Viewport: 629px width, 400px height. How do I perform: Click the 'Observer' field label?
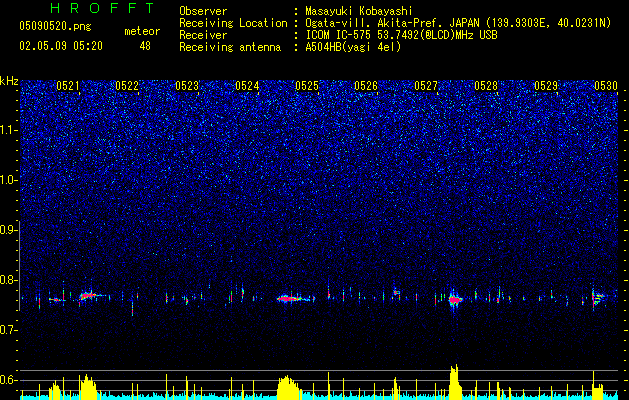click(x=203, y=11)
